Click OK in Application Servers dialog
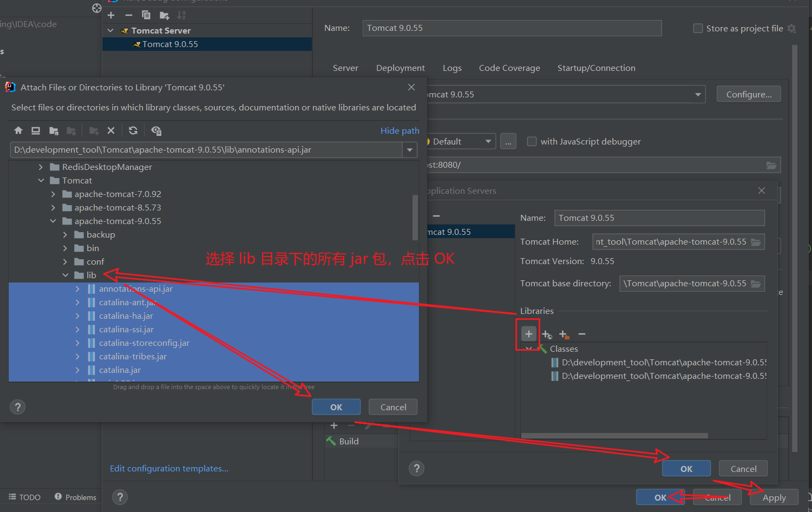 (x=686, y=469)
